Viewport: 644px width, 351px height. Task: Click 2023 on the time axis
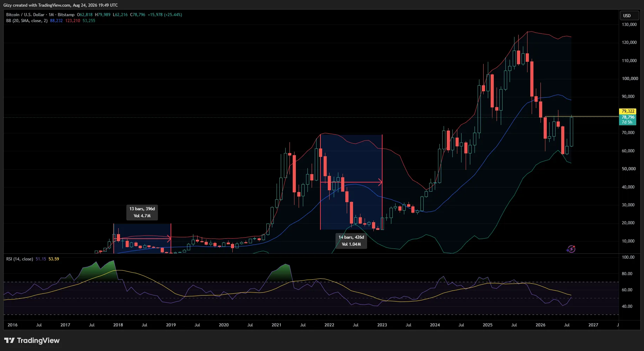[x=382, y=325]
